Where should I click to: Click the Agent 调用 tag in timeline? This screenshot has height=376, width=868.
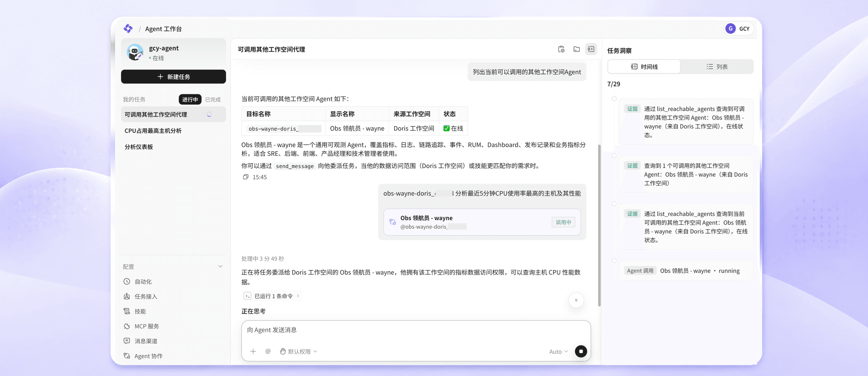click(640, 271)
